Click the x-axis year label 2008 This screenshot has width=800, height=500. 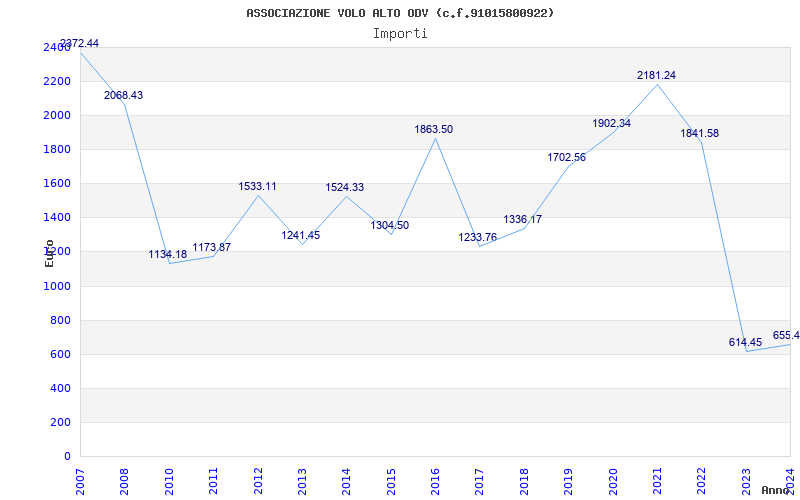click(125, 481)
